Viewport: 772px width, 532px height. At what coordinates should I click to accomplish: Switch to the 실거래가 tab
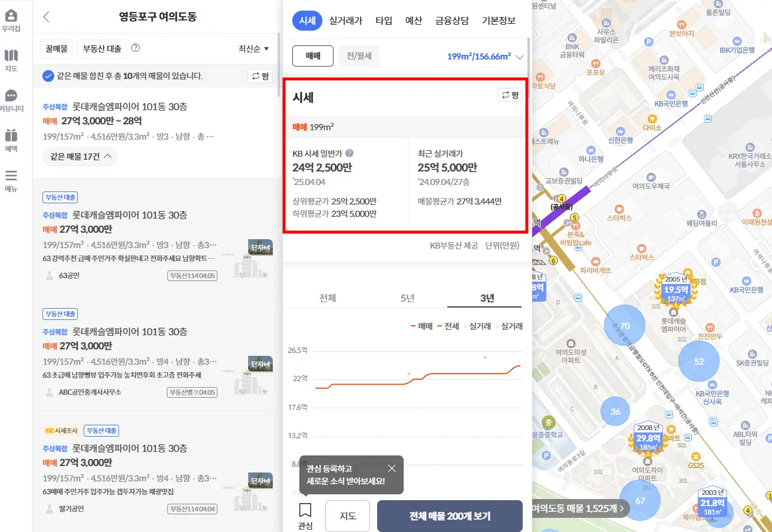pos(346,21)
